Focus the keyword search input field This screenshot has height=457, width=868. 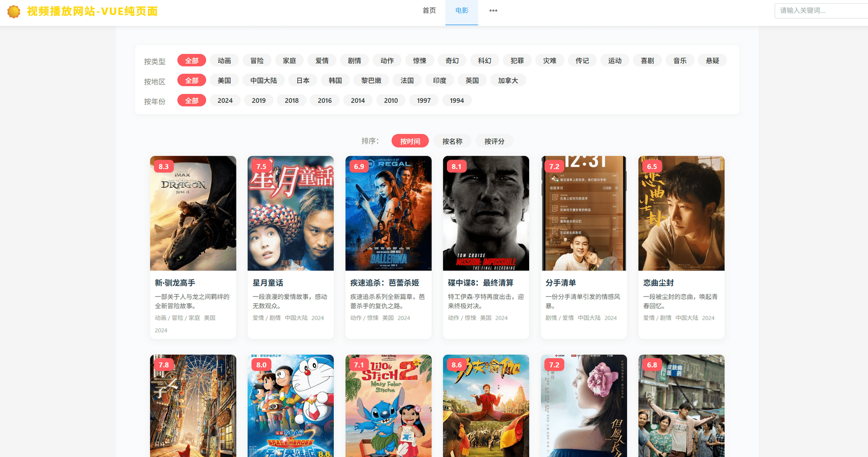coord(821,11)
